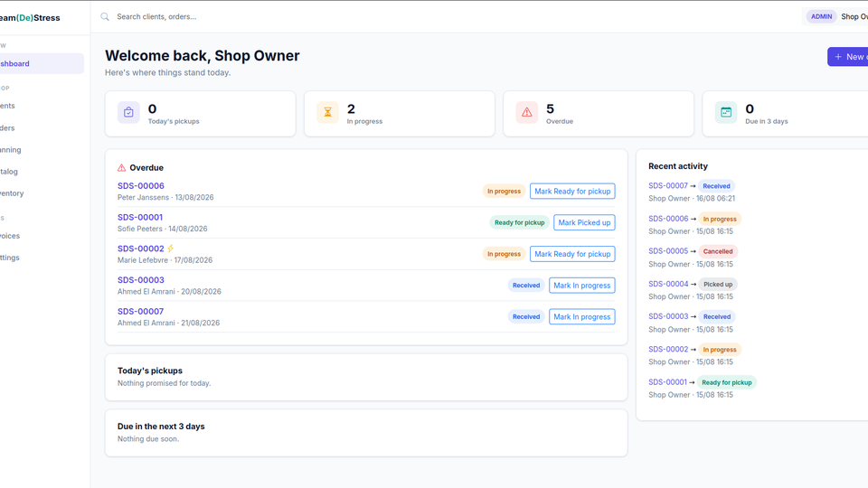868x488 pixels.
Task: Click 'Peter Janssens · 13/08/2026' text
Action: pos(165,198)
